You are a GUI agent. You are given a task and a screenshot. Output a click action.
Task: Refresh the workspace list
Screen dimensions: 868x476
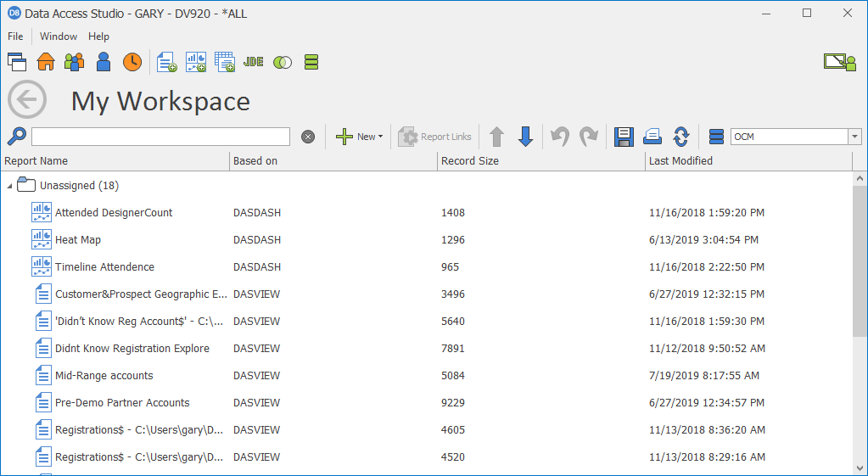(680, 137)
